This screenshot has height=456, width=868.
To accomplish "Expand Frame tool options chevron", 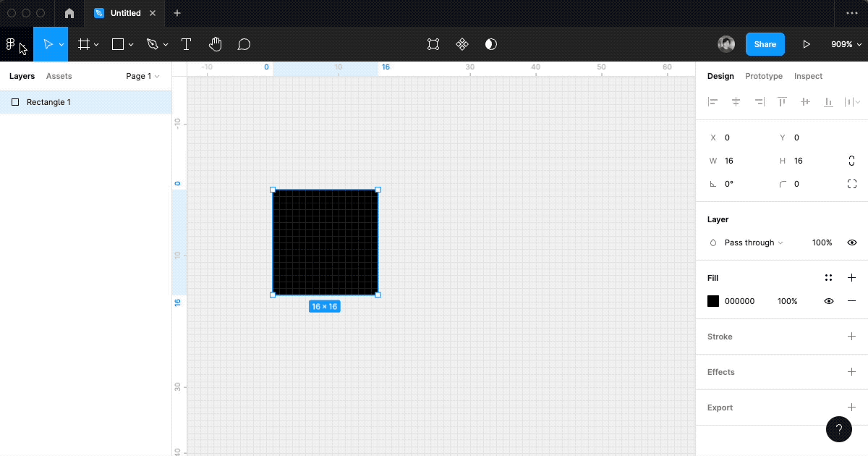I will [x=96, y=45].
